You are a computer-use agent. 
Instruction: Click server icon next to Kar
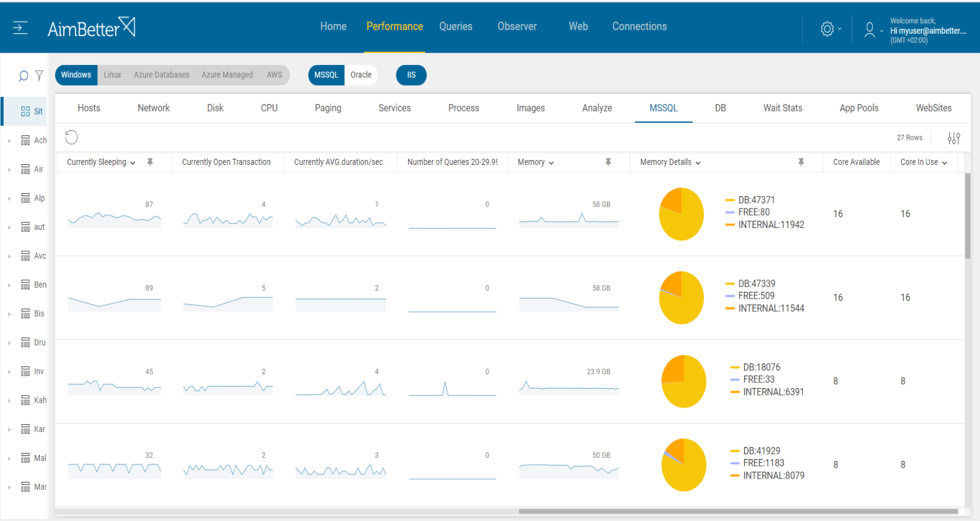pos(25,429)
